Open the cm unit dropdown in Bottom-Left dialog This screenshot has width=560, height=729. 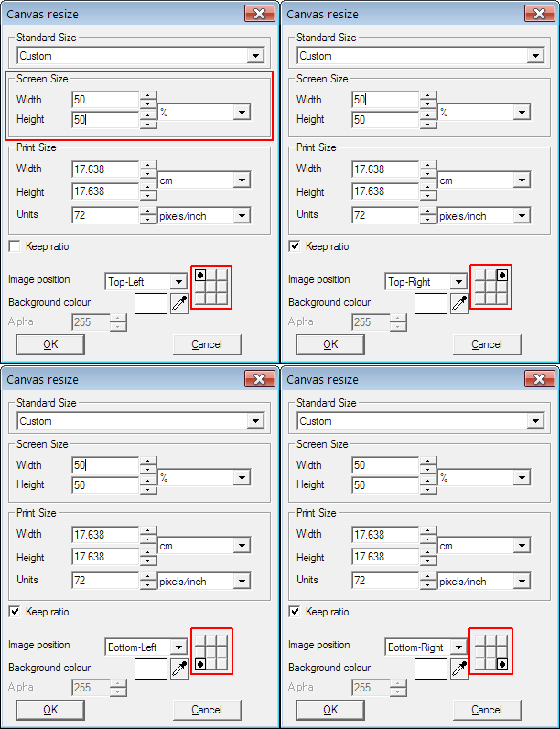242,546
